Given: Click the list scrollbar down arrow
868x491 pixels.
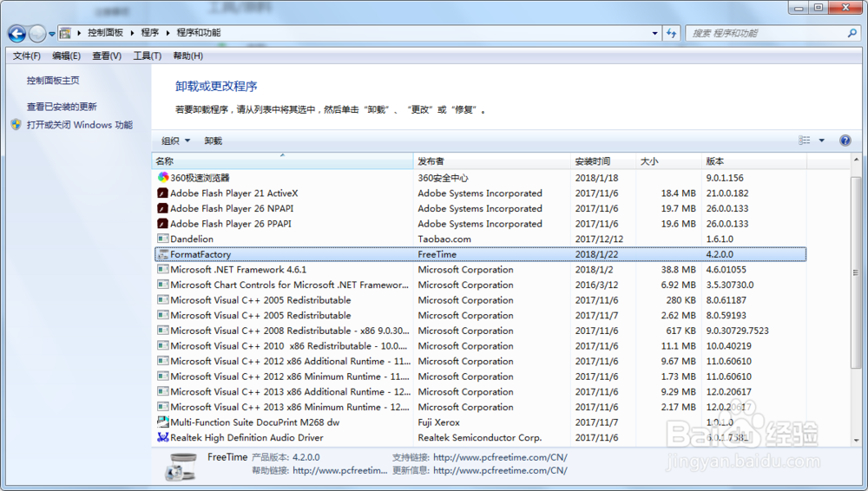Looking at the screenshot, I should point(857,441).
